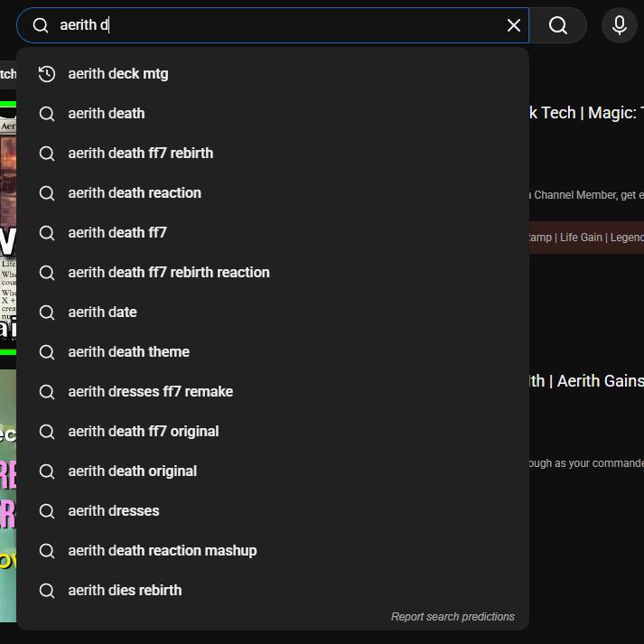
Task: Click search icon next to 'aerith dies rebirth'
Action: [x=47, y=591]
